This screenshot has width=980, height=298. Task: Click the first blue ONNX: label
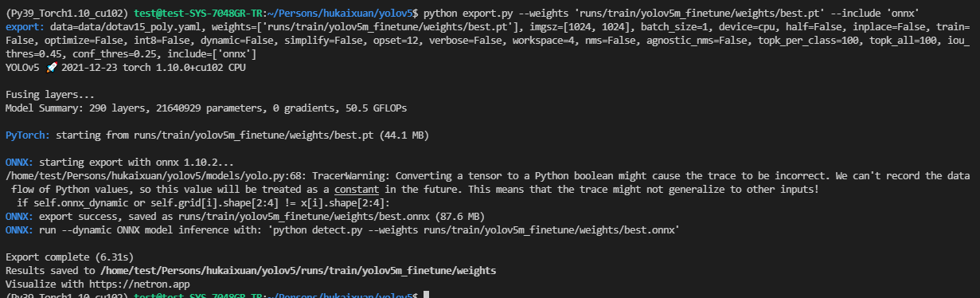pos(19,162)
